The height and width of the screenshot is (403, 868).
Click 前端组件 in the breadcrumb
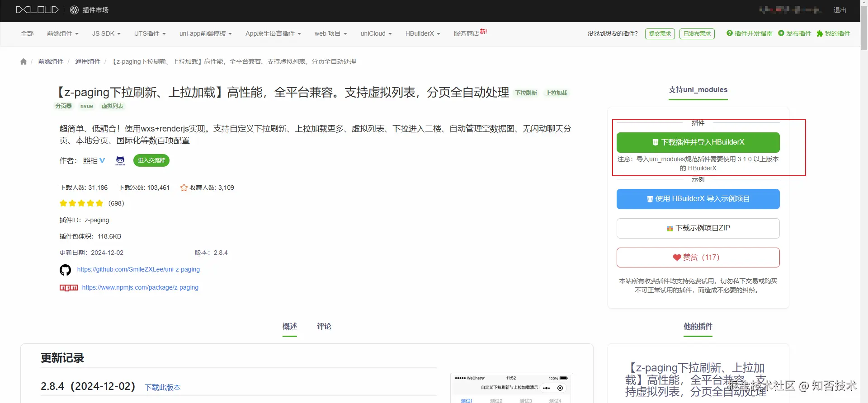pos(51,61)
